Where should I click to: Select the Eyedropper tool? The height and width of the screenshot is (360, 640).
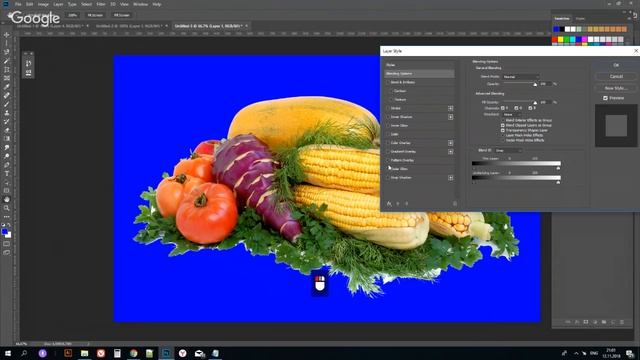(x=7, y=87)
